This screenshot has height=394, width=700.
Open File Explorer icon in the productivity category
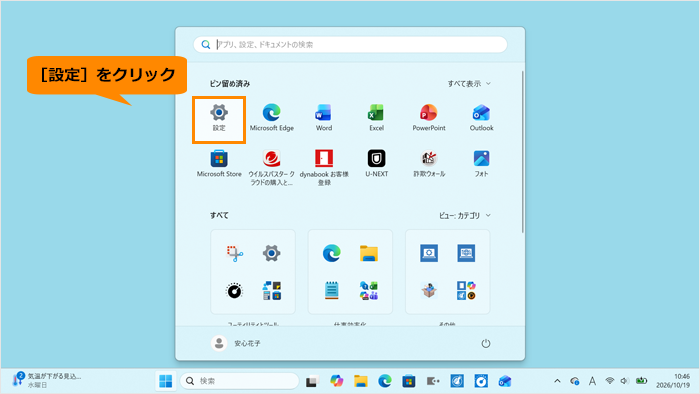[x=369, y=253]
